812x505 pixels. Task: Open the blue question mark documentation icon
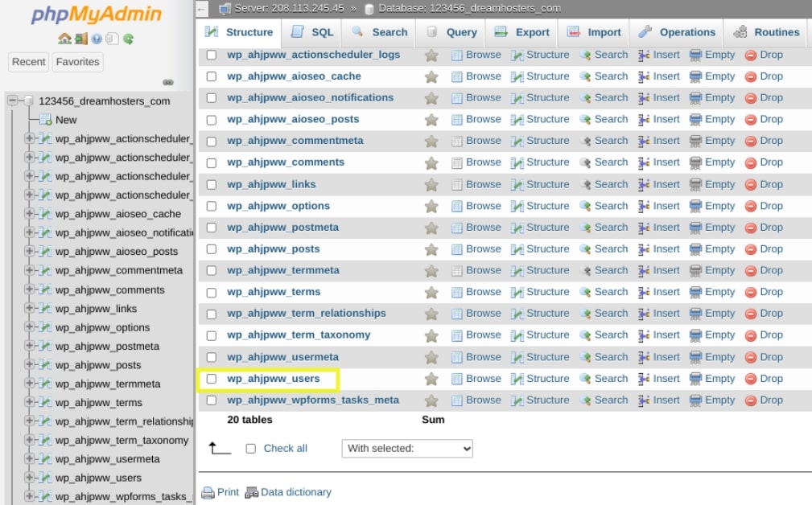pyautogui.click(x=97, y=39)
